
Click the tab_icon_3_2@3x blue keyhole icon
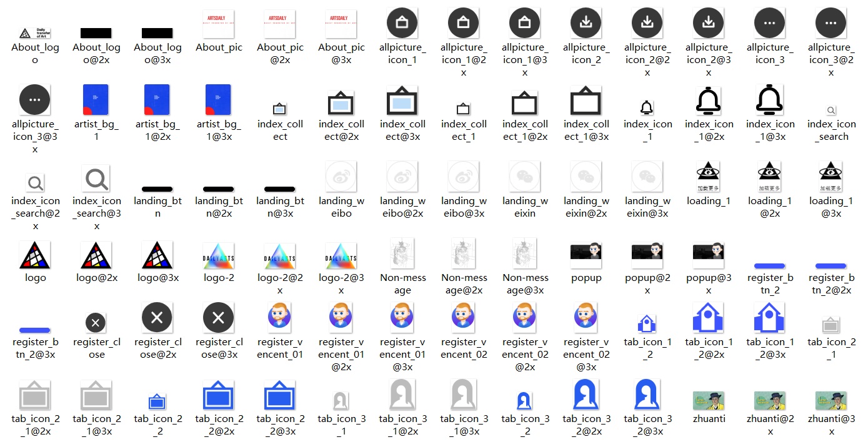[647, 395]
